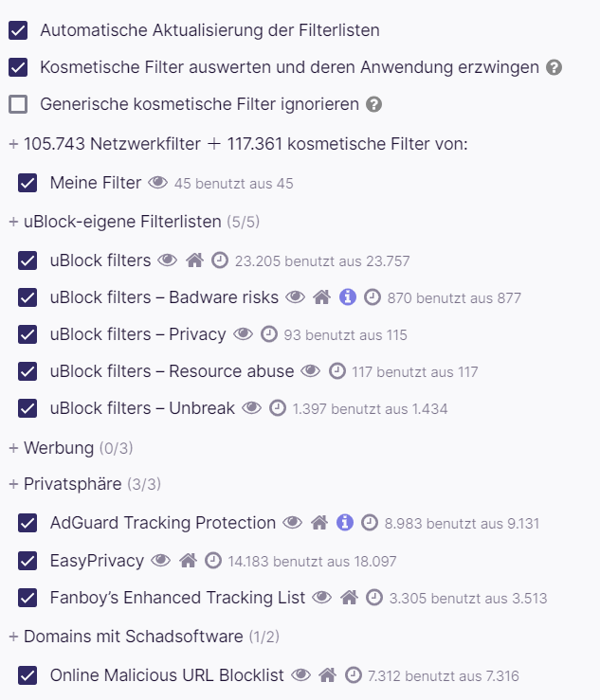Viewport: 600px width, 700px height.
Task: View Meine Filter content with eye icon
Action: tap(157, 182)
